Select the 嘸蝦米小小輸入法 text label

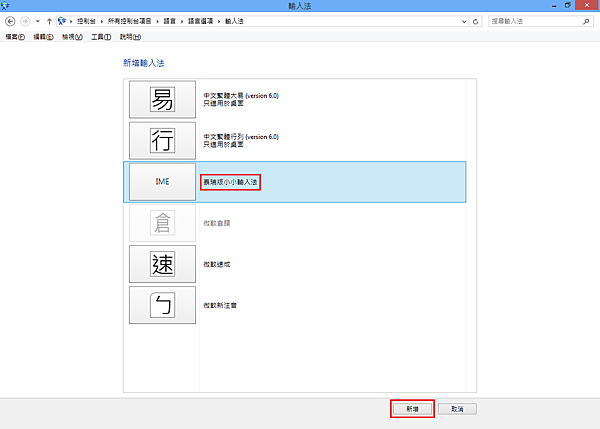(x=230, y=182)
